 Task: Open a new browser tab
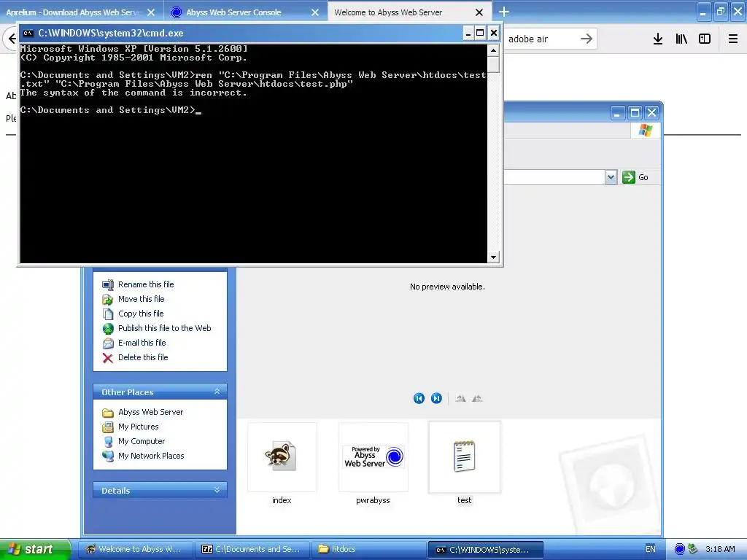pyautogui.click(x=504, y=12)
